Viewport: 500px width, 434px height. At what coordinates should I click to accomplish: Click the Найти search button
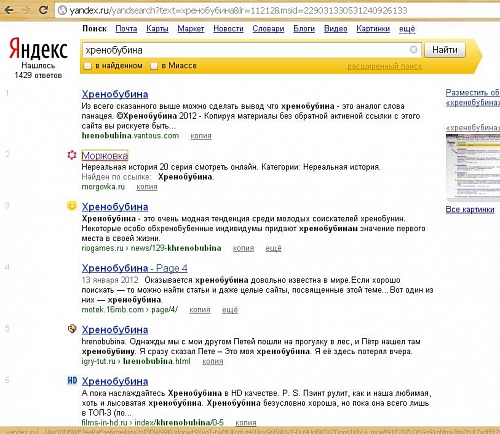pos(445,50)
